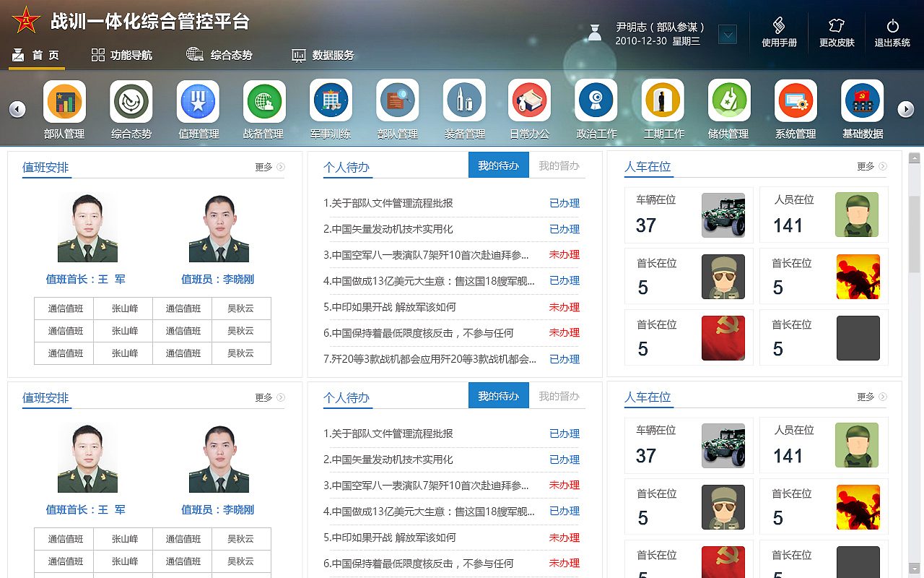Select 我的督办 tab in lower 个人待办 panel
This screenshot has height=578, width=924.
559,396
